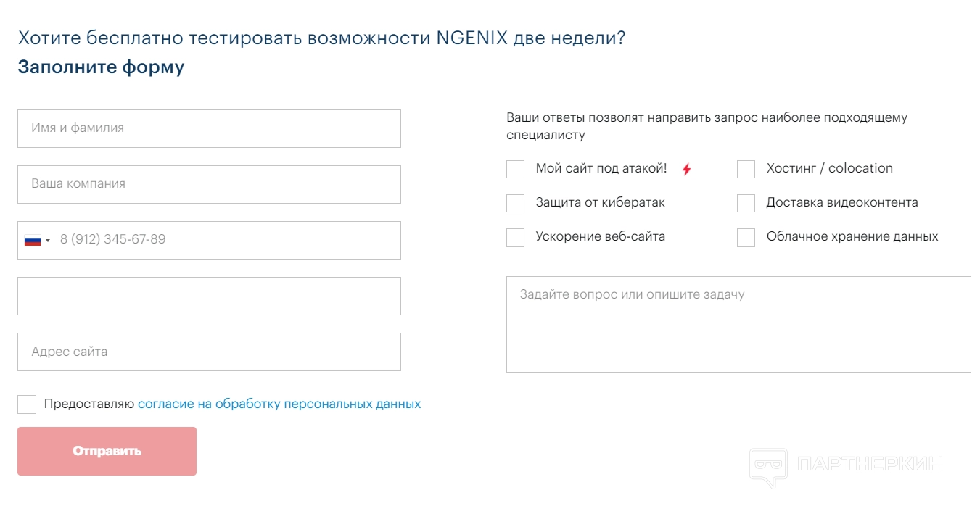Enable the 'Ускорение веб-сайта' checkbox
Image resolution: width=980 pixels, height=527 pixels.
point(515,237)
